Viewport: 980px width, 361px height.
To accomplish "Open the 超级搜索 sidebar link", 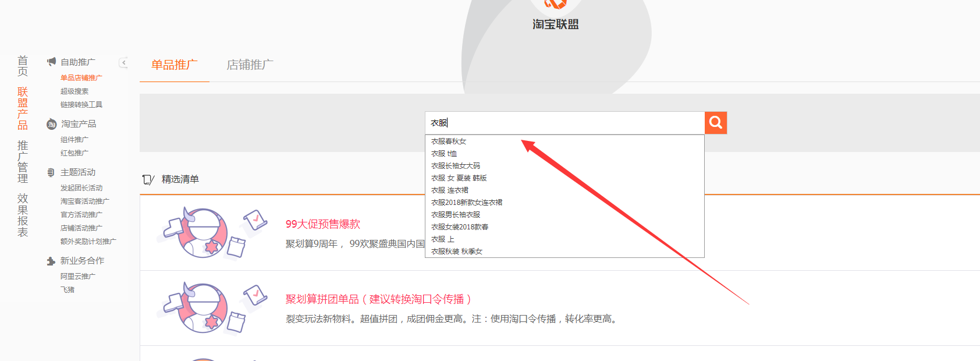I will click(74, 91).
